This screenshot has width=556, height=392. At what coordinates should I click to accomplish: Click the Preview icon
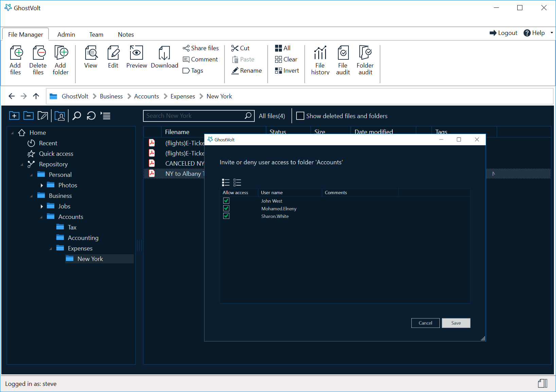pos(137,57)
